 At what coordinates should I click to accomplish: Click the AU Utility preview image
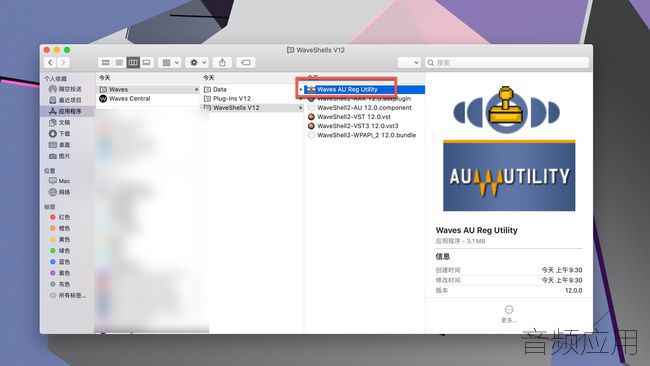(x=509, y=176)
